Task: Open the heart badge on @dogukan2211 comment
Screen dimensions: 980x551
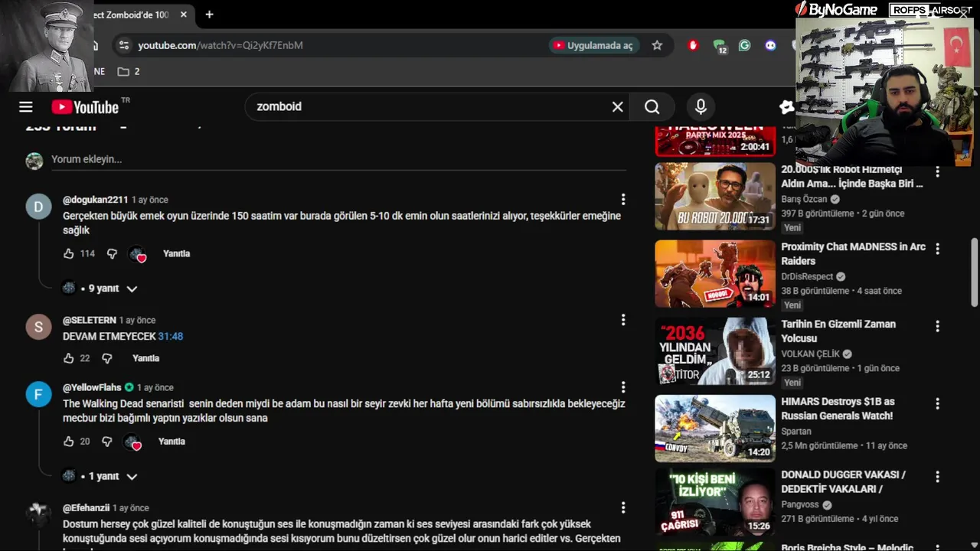Action: pos(137,254)
